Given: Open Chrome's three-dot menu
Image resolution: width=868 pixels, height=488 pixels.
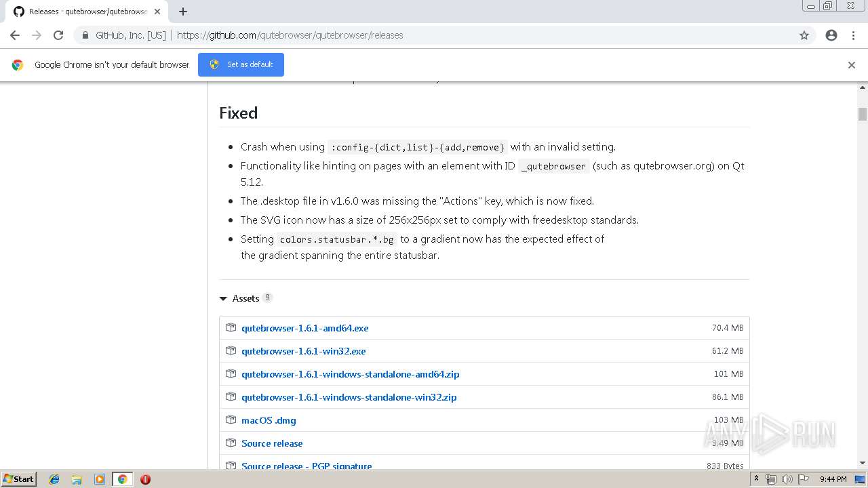Looking at the screenshot, I should [x=853, y=35].
